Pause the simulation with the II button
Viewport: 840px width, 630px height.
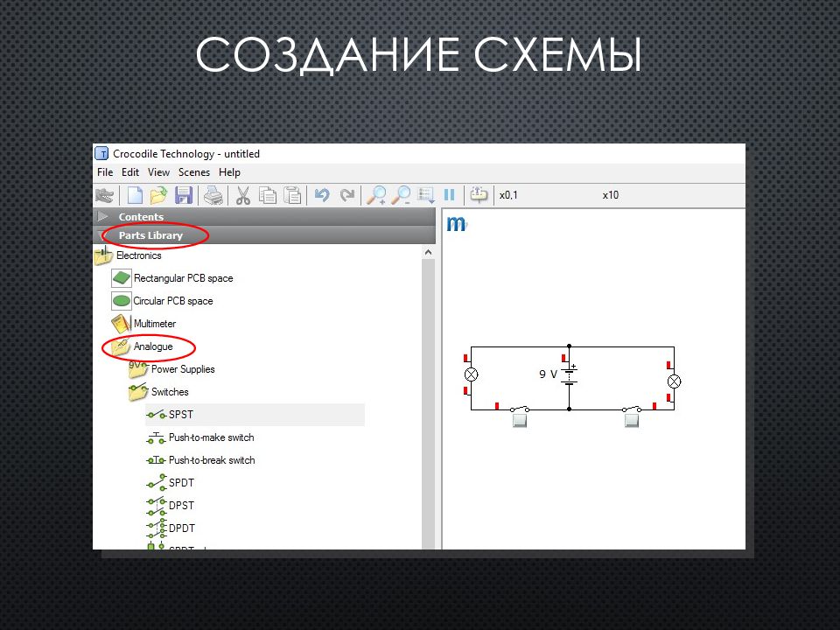point(449,194)
